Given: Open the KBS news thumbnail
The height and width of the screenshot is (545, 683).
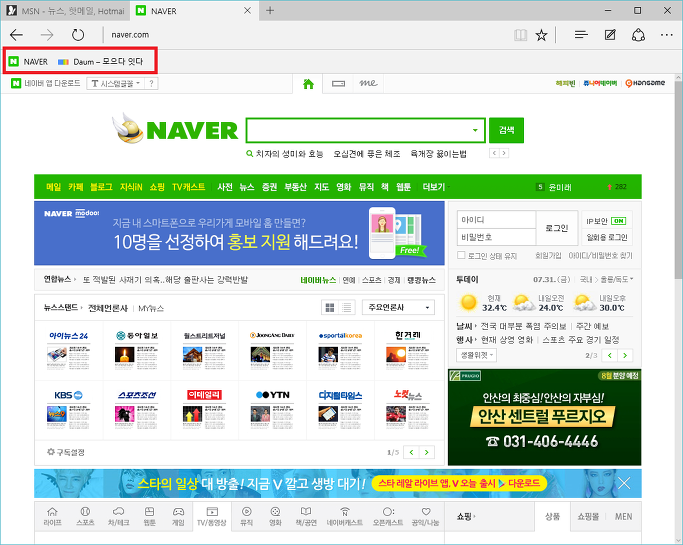Looking at the screenshot, I should coord(68,410).
